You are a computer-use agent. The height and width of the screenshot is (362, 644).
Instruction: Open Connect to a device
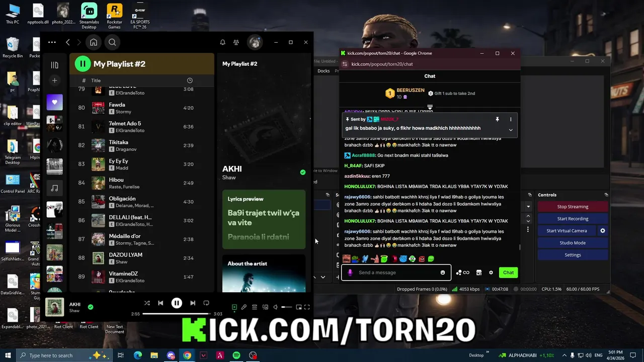(x=265, y=307)
